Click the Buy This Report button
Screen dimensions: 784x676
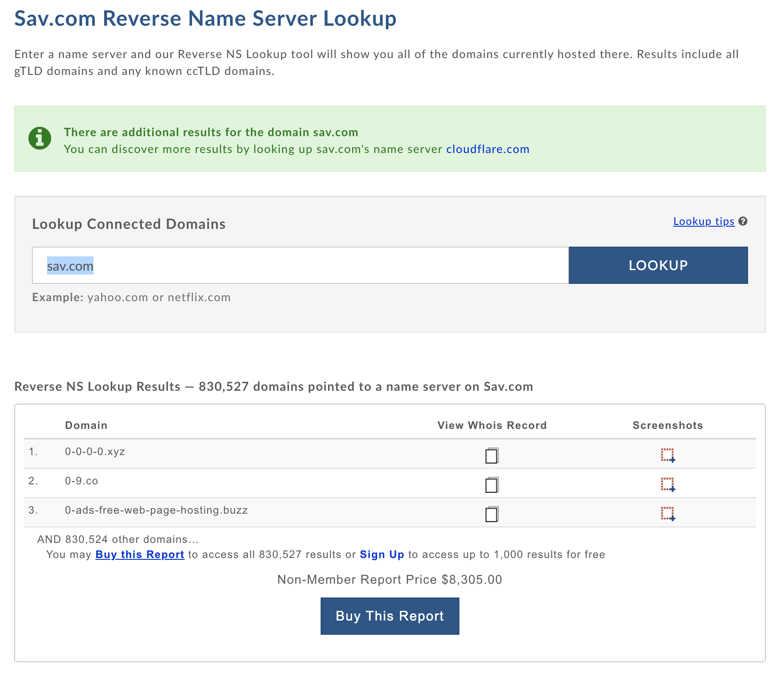tap(390, 616)
